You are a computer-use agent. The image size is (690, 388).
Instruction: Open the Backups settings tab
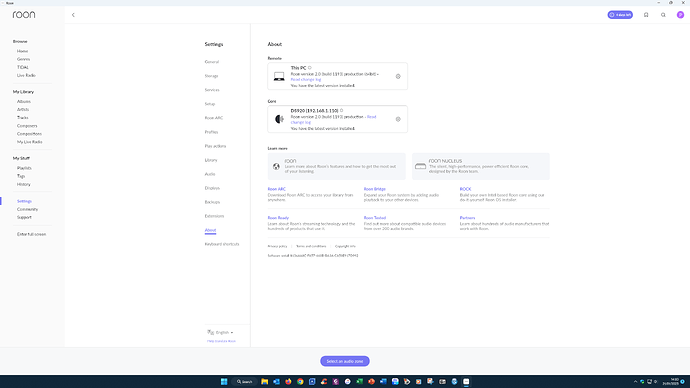click(x=212, y=202)
